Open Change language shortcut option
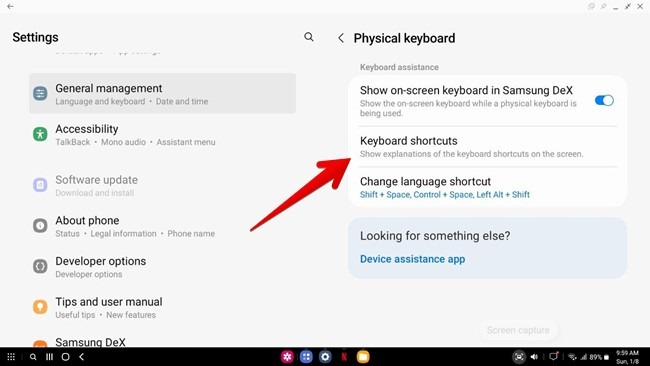Screen dimensions: 650x366 pos(488,187)
